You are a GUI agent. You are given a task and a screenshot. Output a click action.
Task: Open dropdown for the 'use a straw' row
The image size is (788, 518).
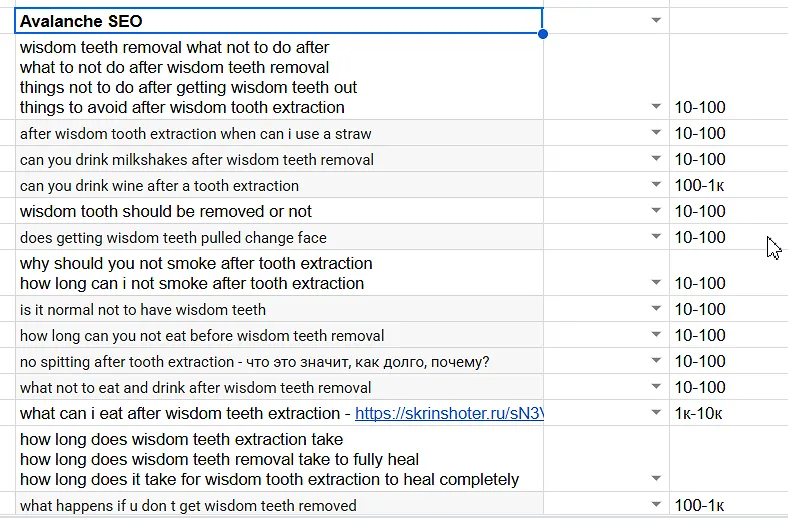(656, 134)
